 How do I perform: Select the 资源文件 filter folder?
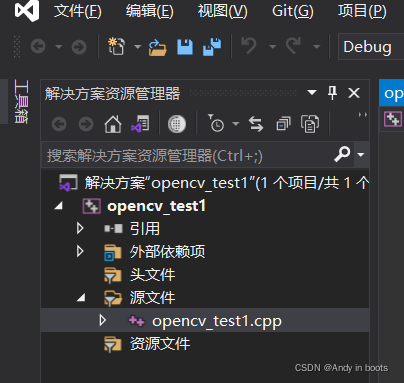pos(160,344)
